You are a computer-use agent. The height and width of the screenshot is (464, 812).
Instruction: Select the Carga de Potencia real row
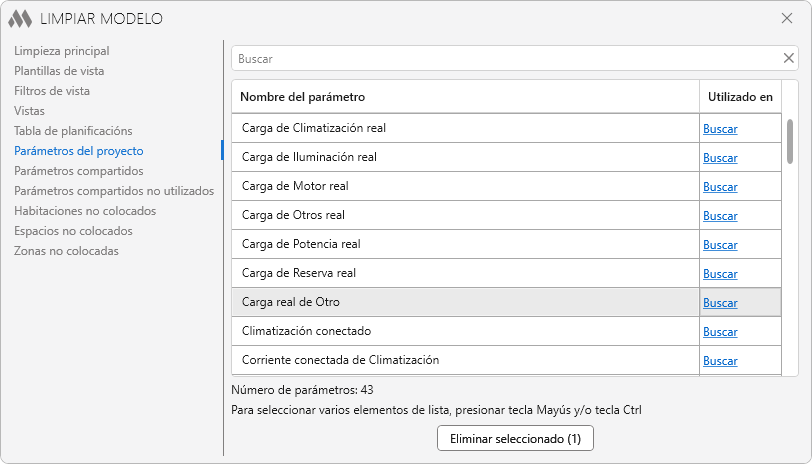coord(465,244)
